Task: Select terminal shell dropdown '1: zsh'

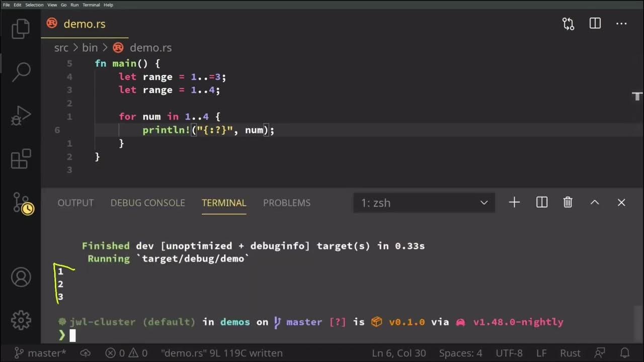Action: click(424, 203)
